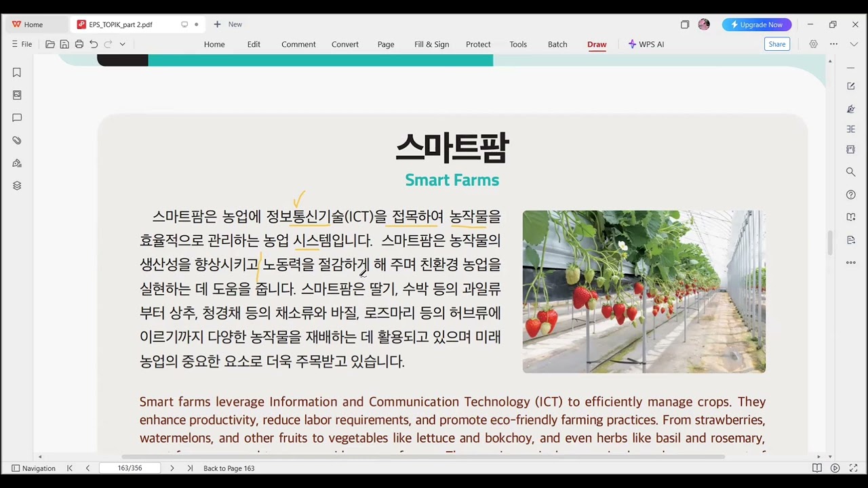This screenshot has width=868, height=488.
Task: Switch to the Edit ribbon tab
Action: [254, 44]
